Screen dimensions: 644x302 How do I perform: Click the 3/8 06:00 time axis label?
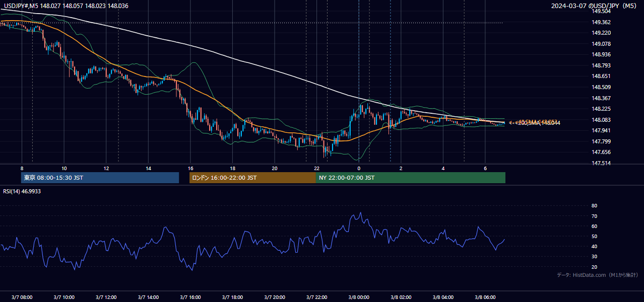tap(485, 297)
